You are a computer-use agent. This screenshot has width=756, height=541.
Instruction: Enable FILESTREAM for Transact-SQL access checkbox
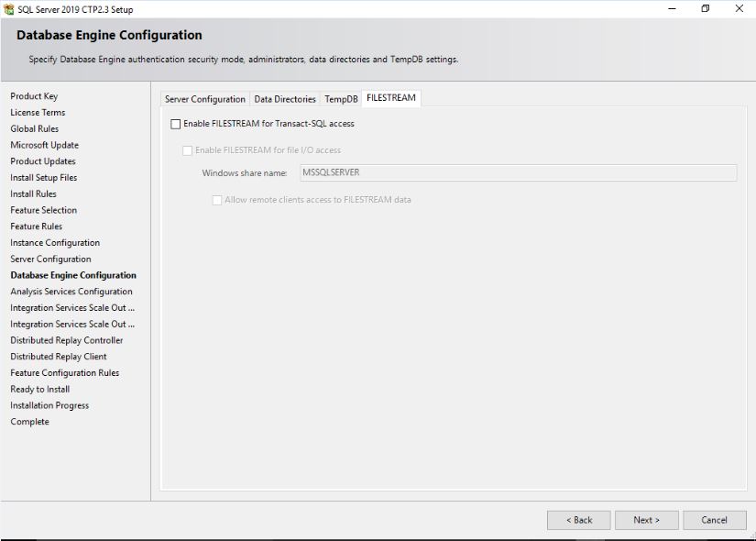176,124
